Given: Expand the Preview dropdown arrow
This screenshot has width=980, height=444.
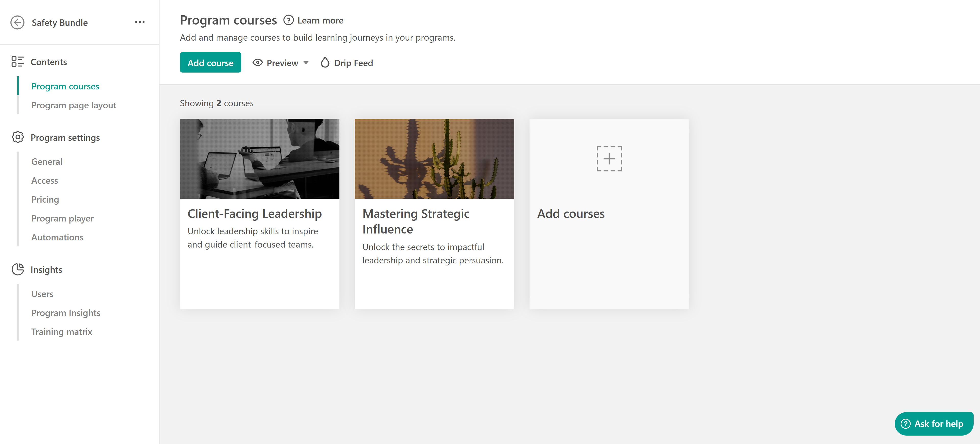Looking at the screenshot, I should (x=306, y=63).
